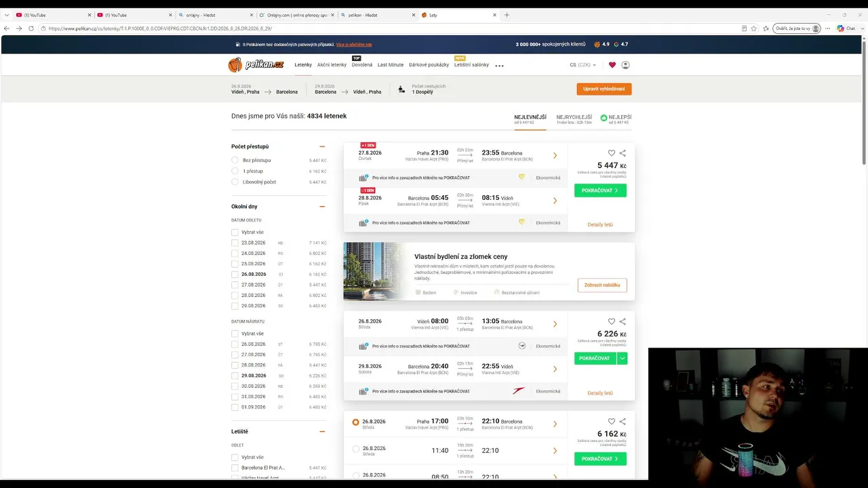
Task: Open Detaily letů for the 5 447 Kč flight
Action: click(600, 224)
